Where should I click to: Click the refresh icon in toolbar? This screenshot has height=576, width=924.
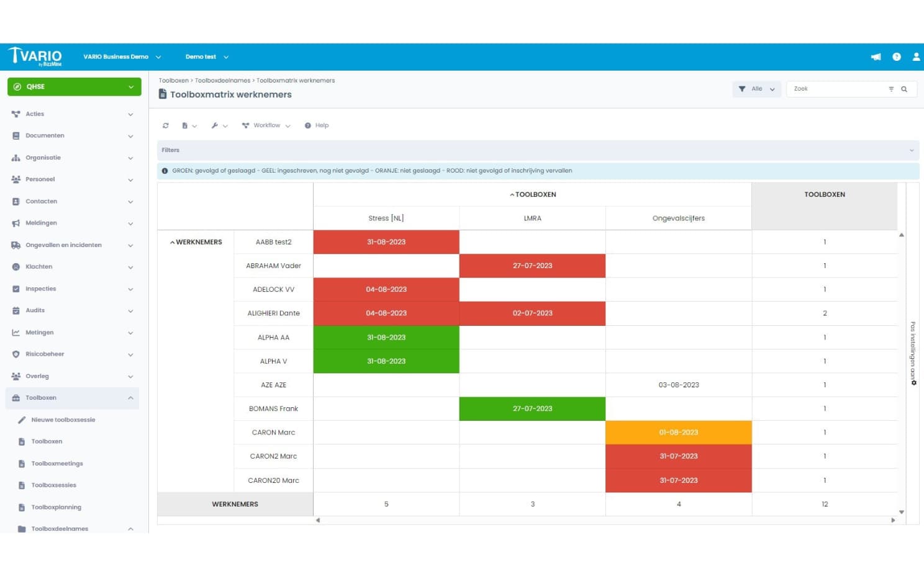[x=166, y=125]
